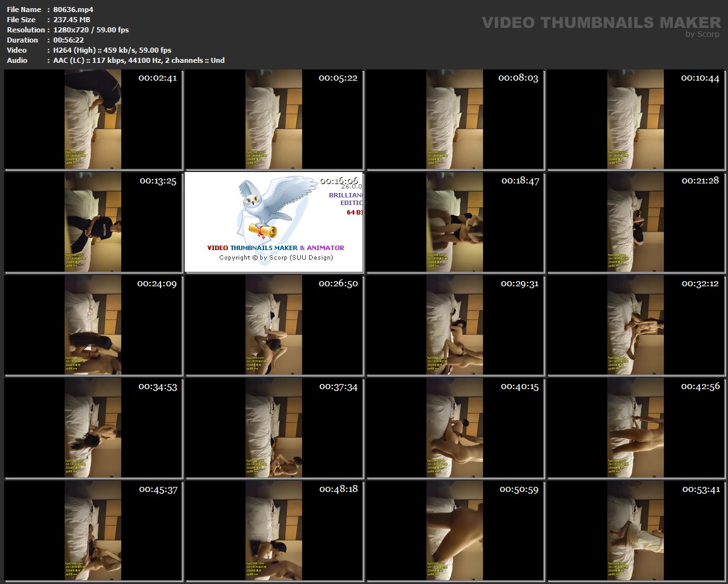
Task: Select the thumbnail stamped 00:08:03
Action: pos(455,119)
